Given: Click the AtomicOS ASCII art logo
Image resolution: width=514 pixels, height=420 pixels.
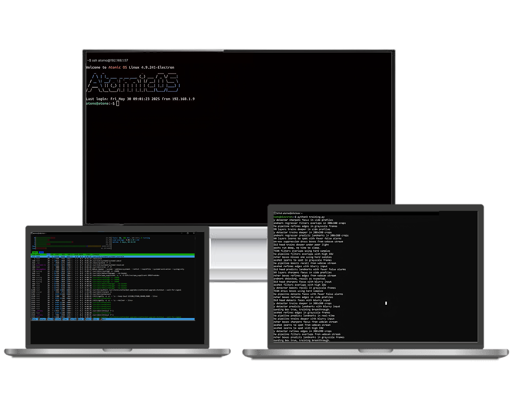Looking at the screenshot, I should pyautogui.click(x=133, y=83).
